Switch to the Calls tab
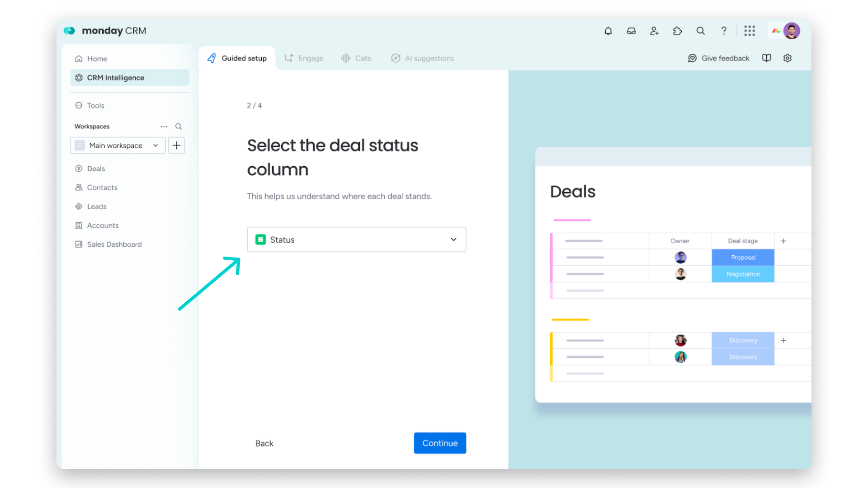Screen dimensions: 868x488 tap(356, 58)
